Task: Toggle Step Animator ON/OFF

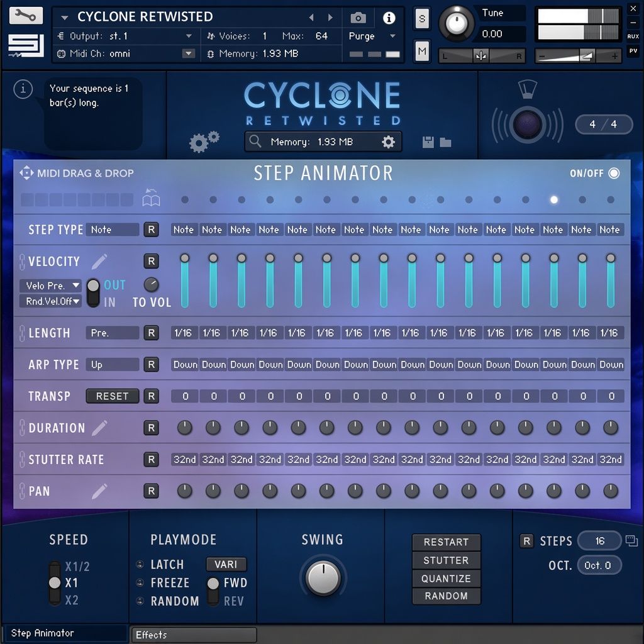Action: 614,174
